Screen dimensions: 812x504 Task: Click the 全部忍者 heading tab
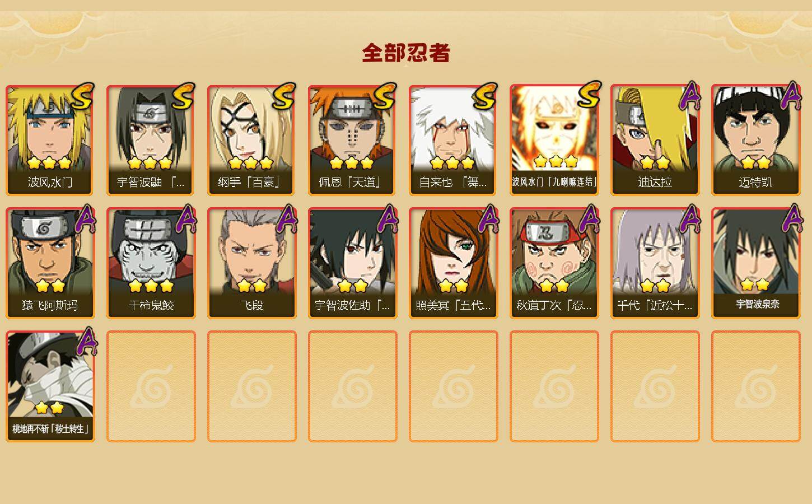[406, 53]
